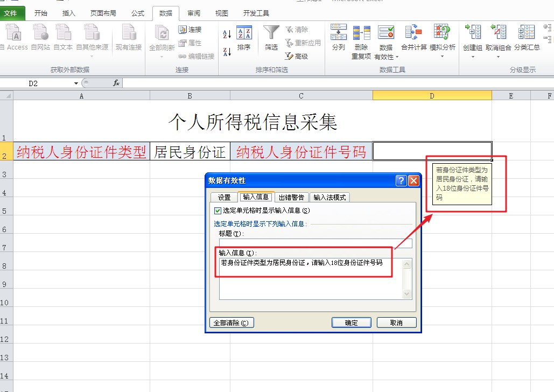The image size is (554, 392).
Task: Expand 创建组 dropdown arrow
Action: (473, 57)
